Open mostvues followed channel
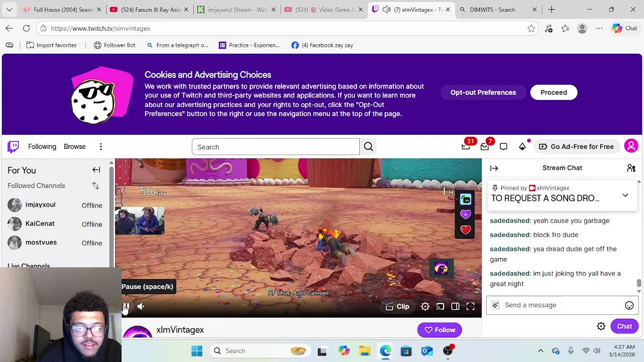 [55, 243]
